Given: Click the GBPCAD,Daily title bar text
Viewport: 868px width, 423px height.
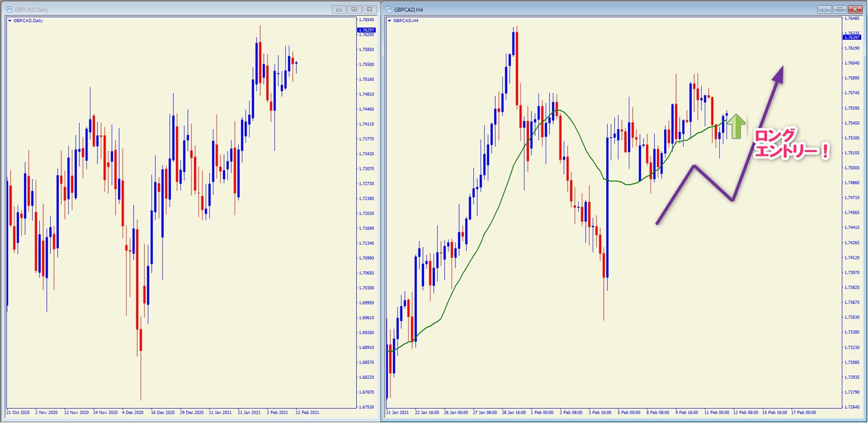Looking at the screenshot, I should 31,10.
